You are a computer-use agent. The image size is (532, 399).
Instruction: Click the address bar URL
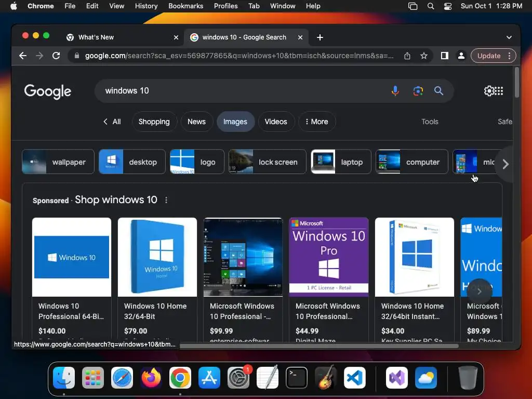tap(239, 56)
